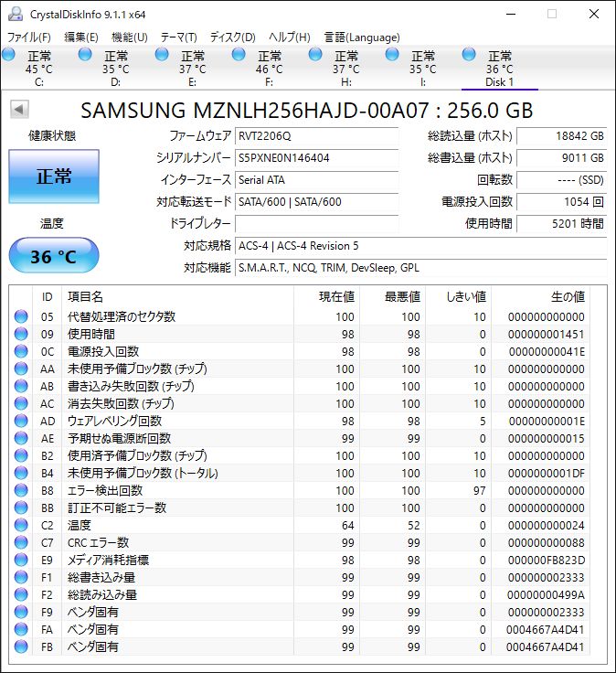
Task: Click power on hours value 5201 時間
Action: pos(562,224)
